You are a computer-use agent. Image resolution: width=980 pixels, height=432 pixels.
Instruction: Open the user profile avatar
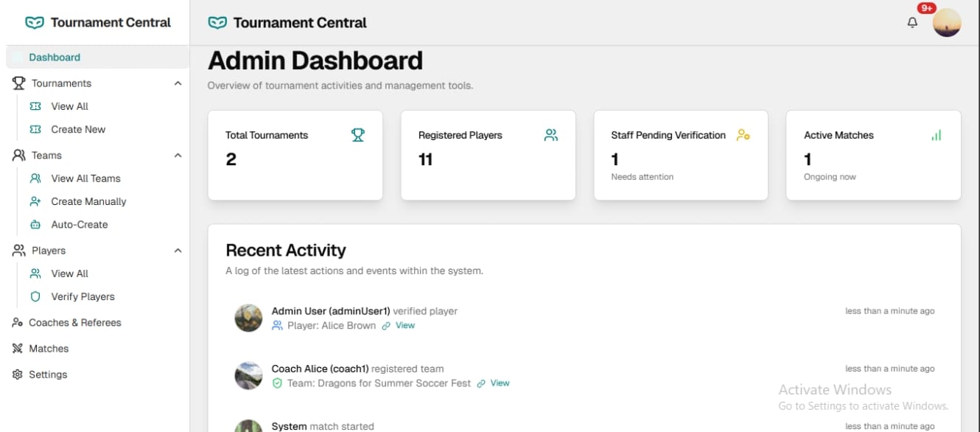tap(947, 23)
